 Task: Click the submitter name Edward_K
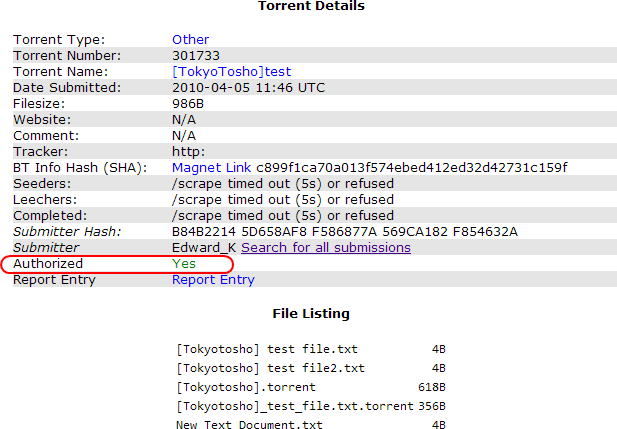pyautogui.click(x=204, y=247)
